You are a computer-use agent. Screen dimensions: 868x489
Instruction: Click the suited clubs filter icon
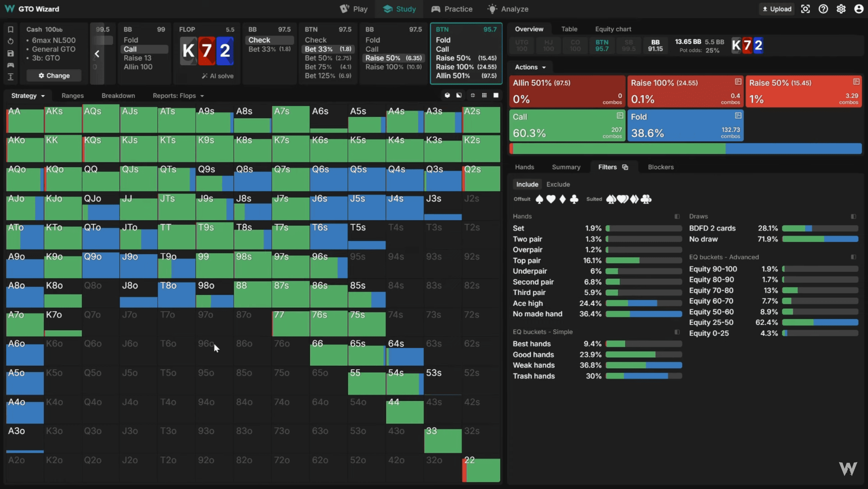coord(646,199)
